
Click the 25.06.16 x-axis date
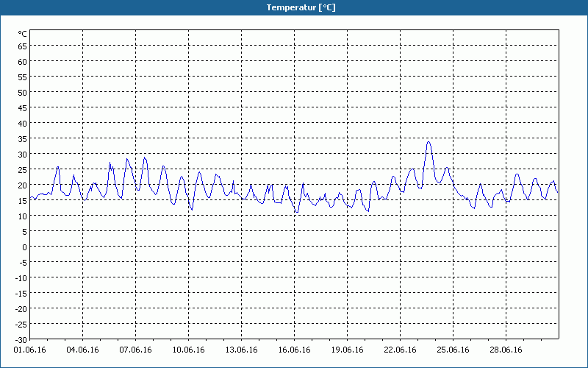[x=453, y=350]
